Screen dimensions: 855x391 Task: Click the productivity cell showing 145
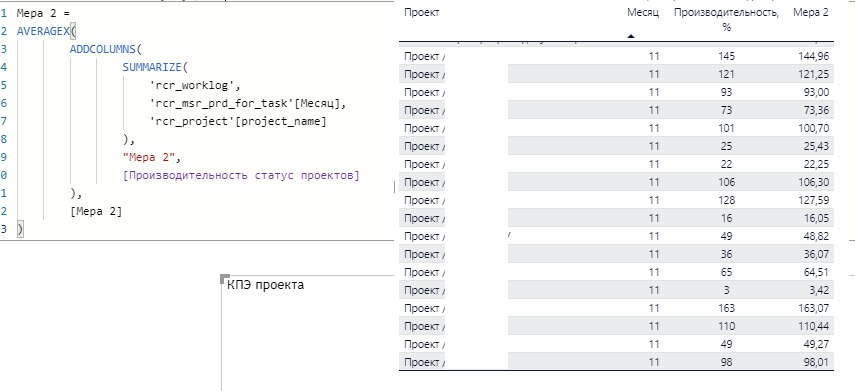point(726,56)
